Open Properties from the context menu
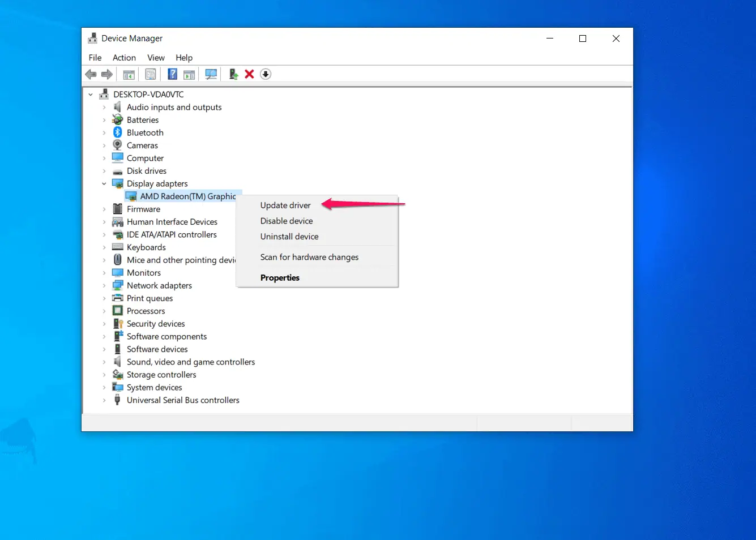 (x=280, y=277)
